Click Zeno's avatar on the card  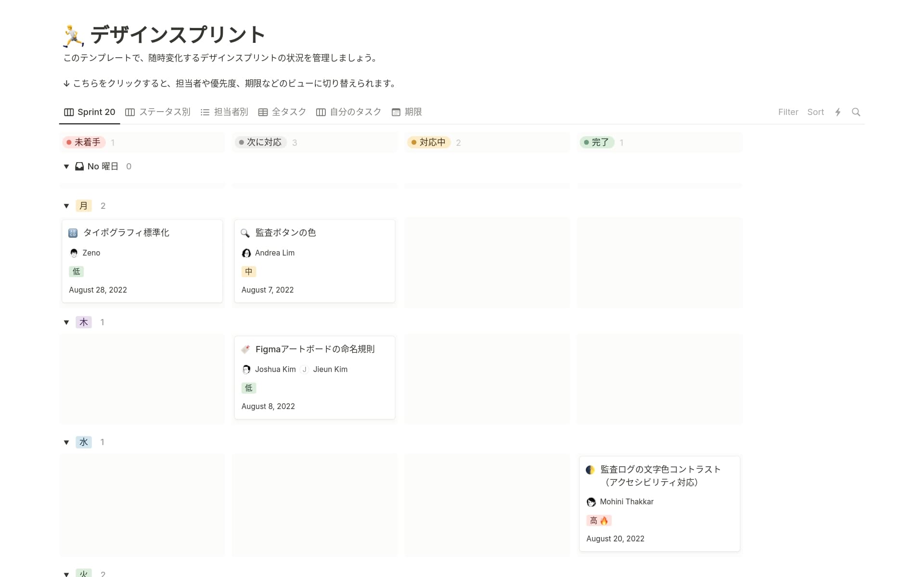click(x=74, y=253)
